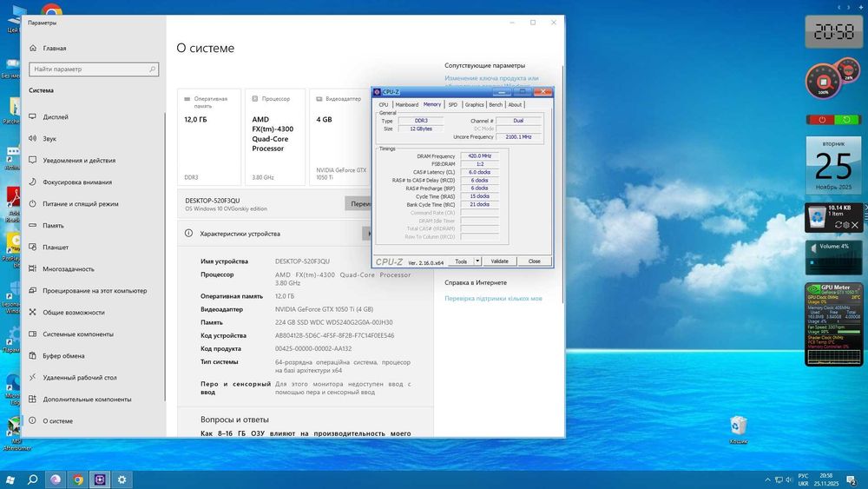This screenshot has width=868, height=489.
Task: Switch to Mainboard tab in CPU-Z
Action: click(x=407, y=105)
